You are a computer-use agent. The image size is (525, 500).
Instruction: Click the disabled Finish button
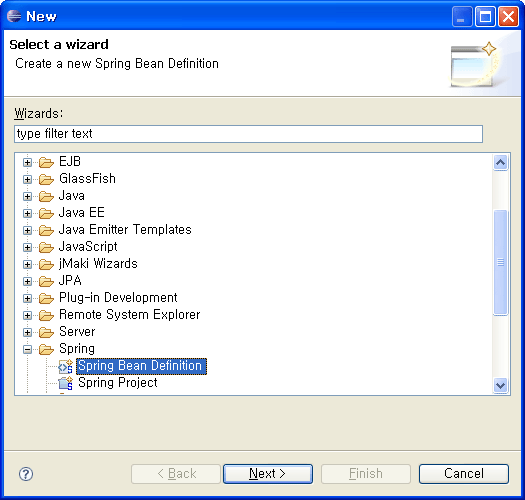pos(366,474)
